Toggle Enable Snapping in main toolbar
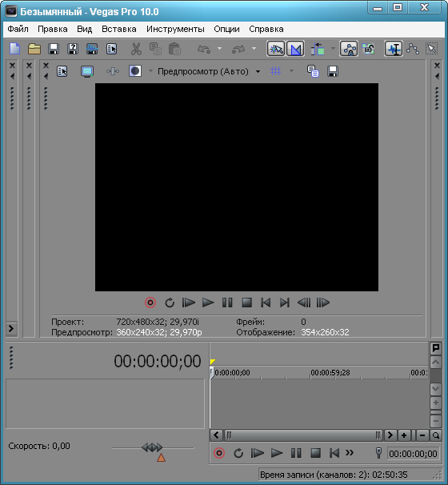Screen dimensions: 448x485 (276, 49)
